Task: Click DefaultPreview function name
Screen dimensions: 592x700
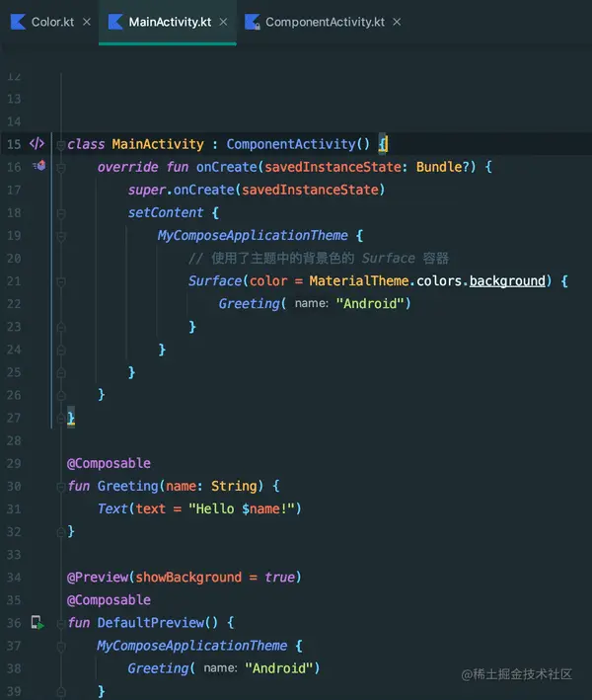Action: (x=150, y=623)
